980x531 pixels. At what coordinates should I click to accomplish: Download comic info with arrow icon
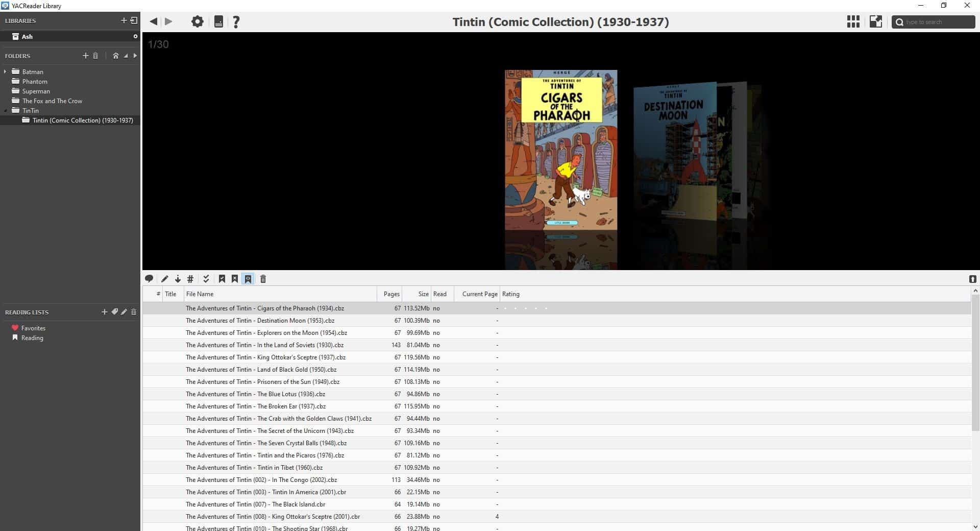point(178,279)
